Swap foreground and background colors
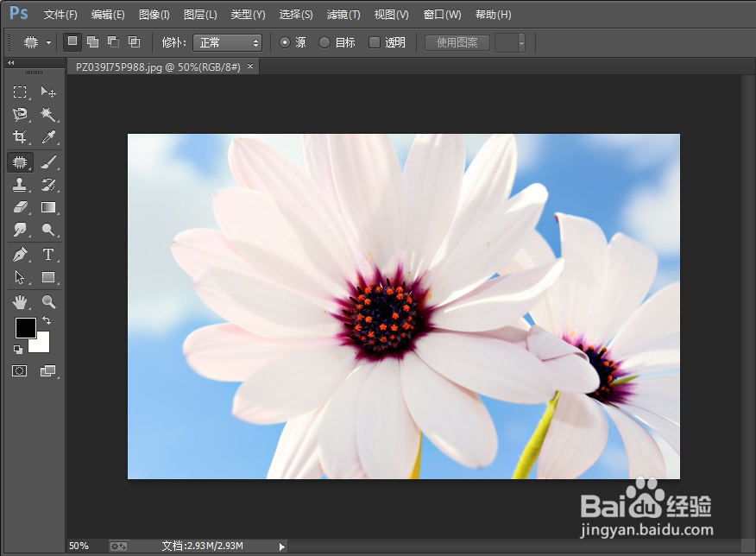The image size is (756, 556). [47, 320]
